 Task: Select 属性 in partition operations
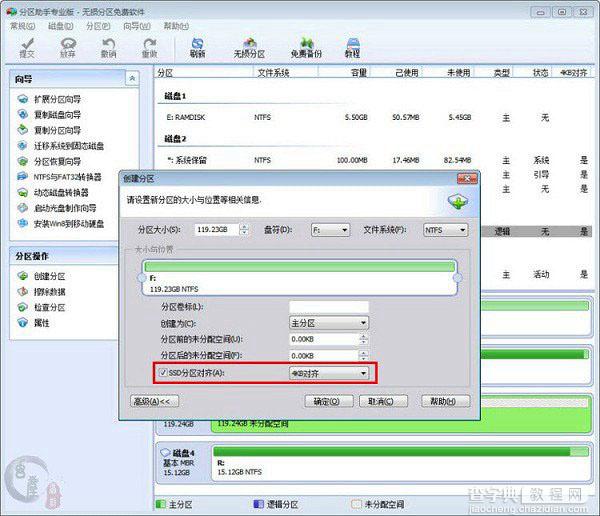pyautogui.click(x=34, y=323)
